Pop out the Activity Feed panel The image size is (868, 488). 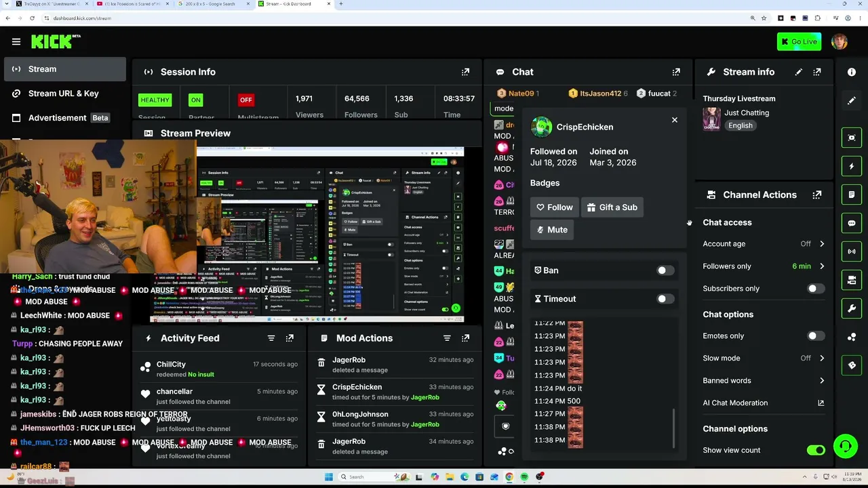click(290, 338)
